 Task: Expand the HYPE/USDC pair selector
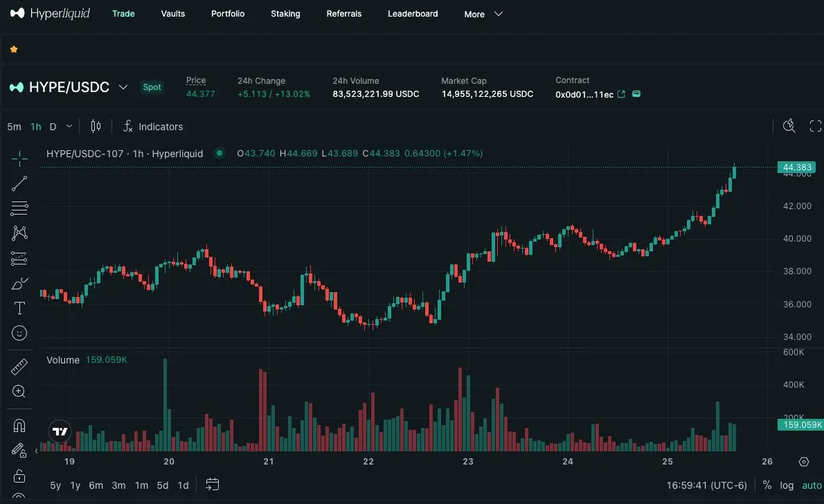click(x=123, y=87)
